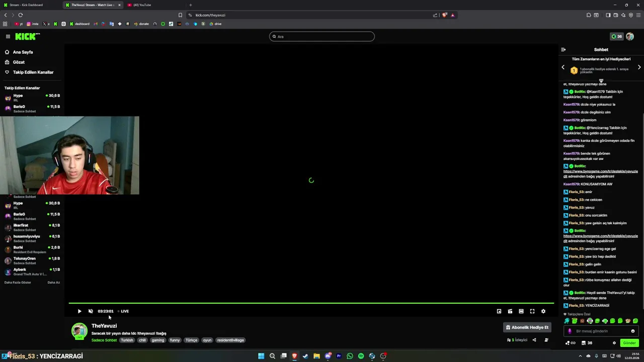Open Takip Edilen Kanallar page
The image size is (644, 362).
(33, 72)
